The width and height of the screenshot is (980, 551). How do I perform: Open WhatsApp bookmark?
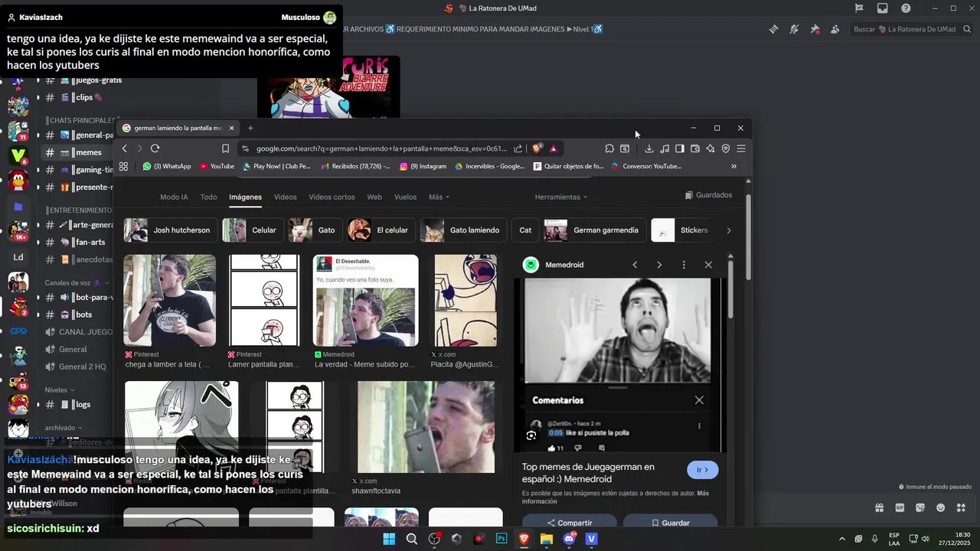click(x=166, y=166)
